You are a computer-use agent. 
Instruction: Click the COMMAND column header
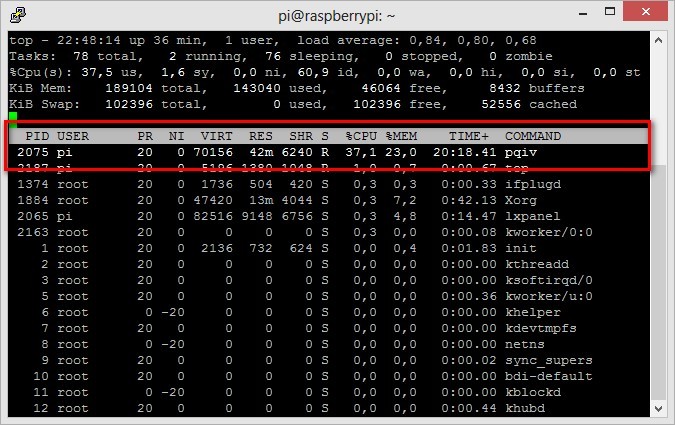tap(533, 136)
